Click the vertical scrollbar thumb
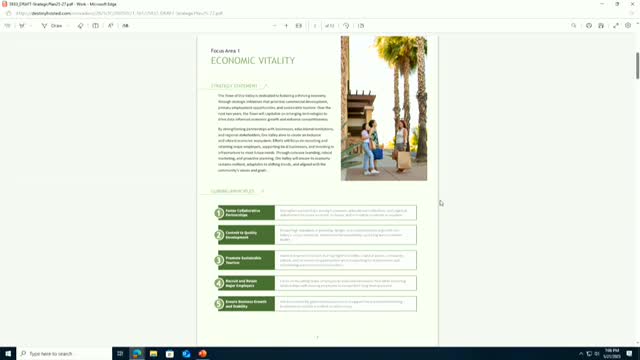Screen dimensions: 640x360 pyautogui.click(x=637, y=65)
